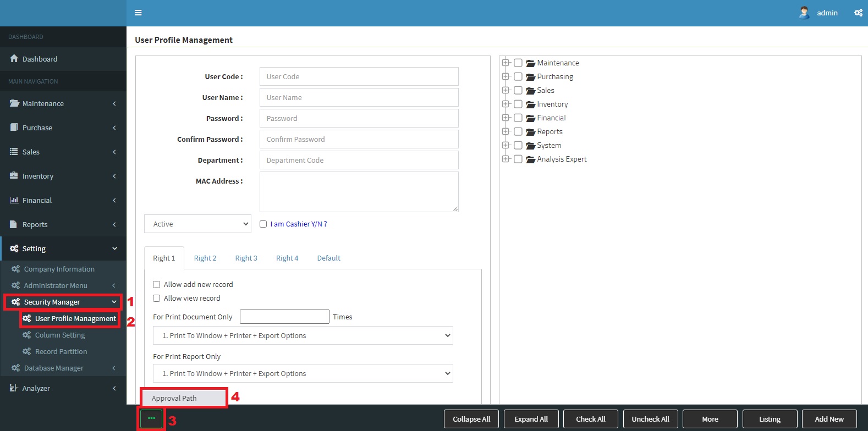Click the admin user avatar icon

pyautogui.click(x=804, y=13)
